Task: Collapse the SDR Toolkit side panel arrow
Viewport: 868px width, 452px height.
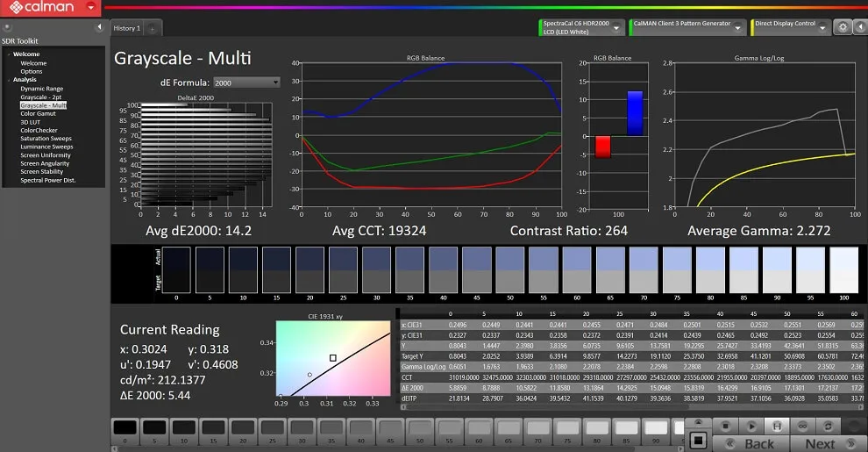Action: coord(99,28)
